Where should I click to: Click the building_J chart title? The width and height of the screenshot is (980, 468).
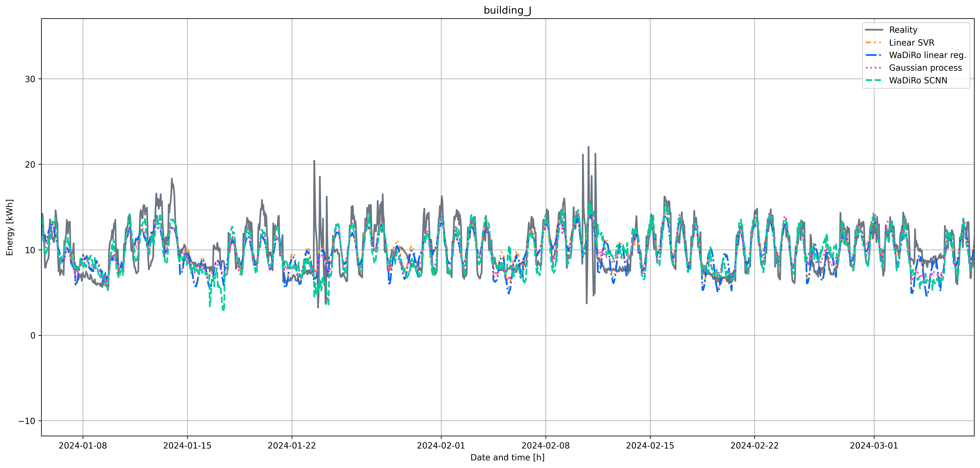click(507, 10)
